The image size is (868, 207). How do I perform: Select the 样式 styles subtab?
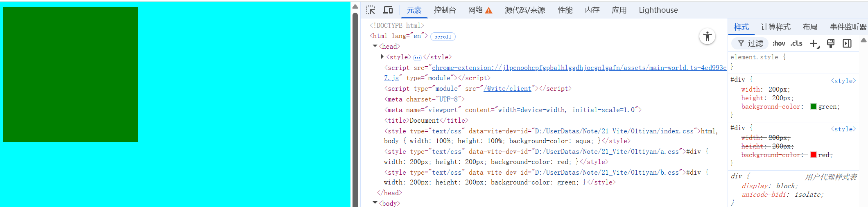pos(741,27)
